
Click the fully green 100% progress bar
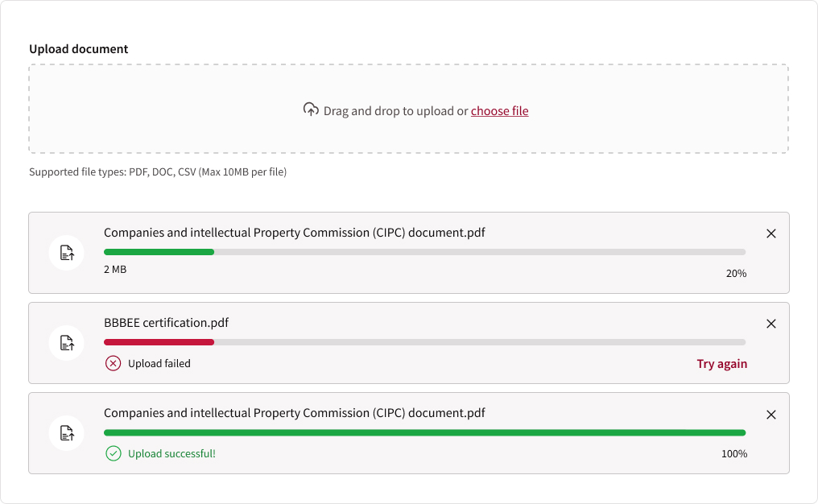point(424,432)
